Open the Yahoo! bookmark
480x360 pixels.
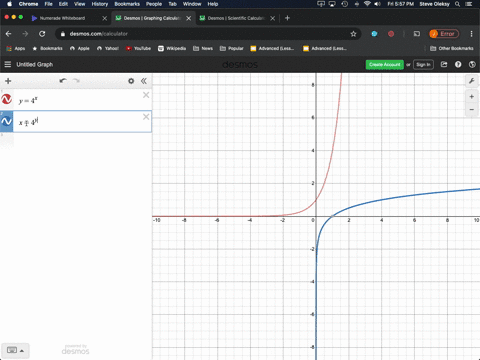click(x=108, y=48)
